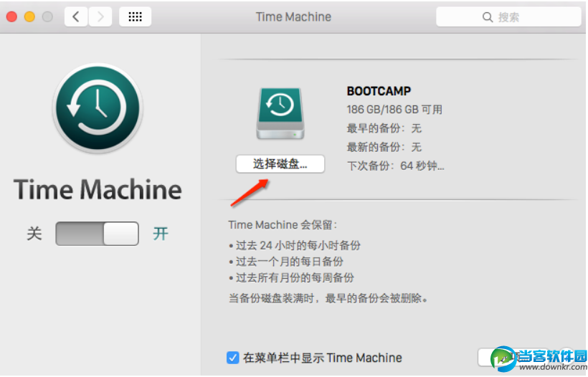
Task: Click the large Time Machine clock icon
Action: click(x=98, y=108)
